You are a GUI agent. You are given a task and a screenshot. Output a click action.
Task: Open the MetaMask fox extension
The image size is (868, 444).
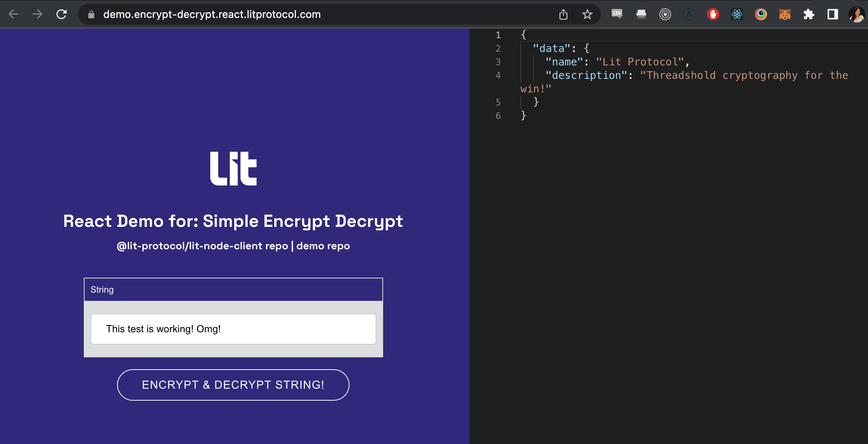tap(785, 14)
